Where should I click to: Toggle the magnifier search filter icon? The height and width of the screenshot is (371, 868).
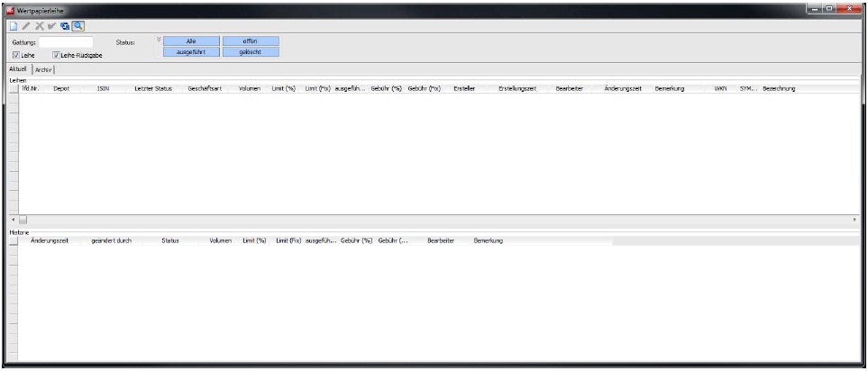click(78, 25)
